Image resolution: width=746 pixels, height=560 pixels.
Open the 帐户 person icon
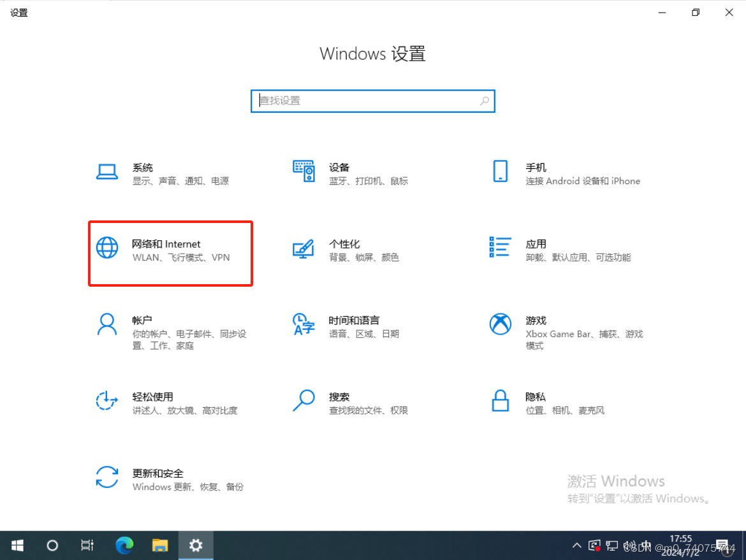pos(107,324)
